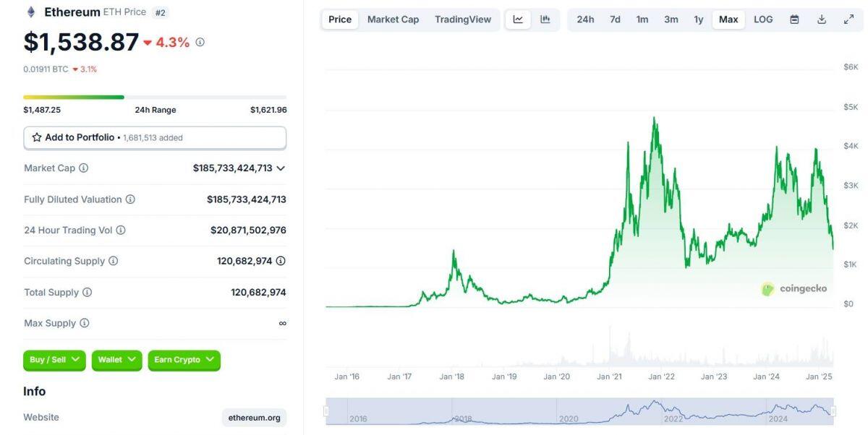Click the $1,621.96 range high value
This screenshot has width=868, height=435.
click(x=268, y=110)
